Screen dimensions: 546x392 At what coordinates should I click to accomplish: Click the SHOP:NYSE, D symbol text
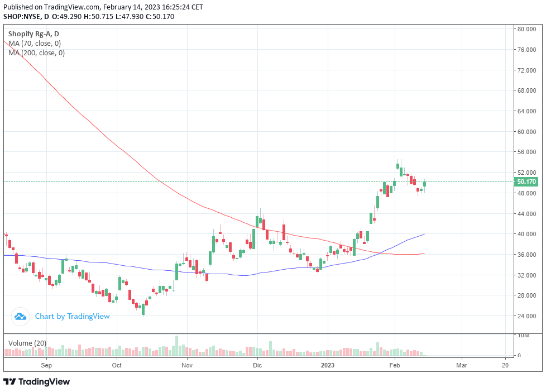(26, 16)
